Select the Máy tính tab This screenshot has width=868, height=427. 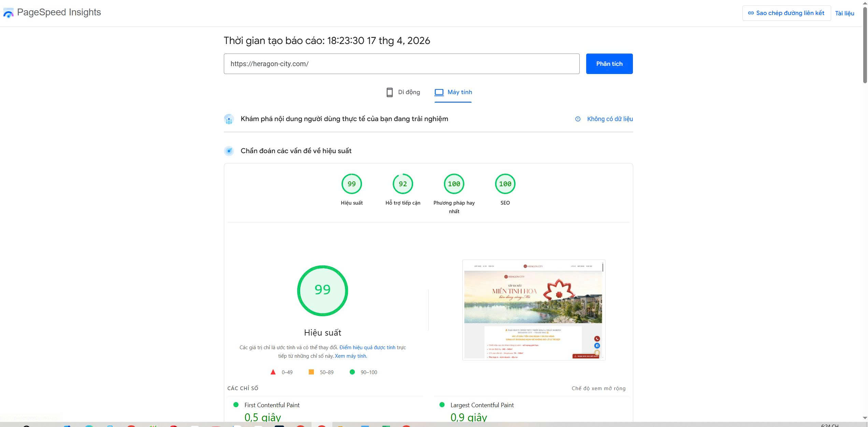(453, 92)
